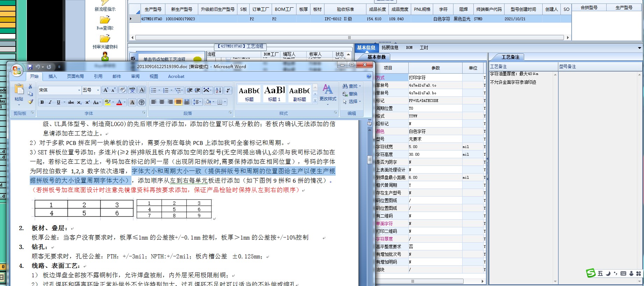644x286 pixels.
Task: Toggle Bold formatting
Action: [x=42, y=102]
